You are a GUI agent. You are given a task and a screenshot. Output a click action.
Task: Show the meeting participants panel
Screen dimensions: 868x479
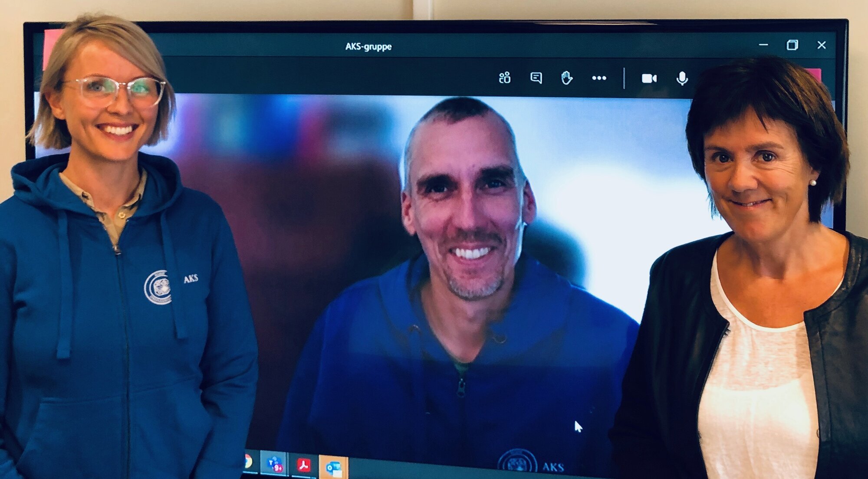[504, 78]
